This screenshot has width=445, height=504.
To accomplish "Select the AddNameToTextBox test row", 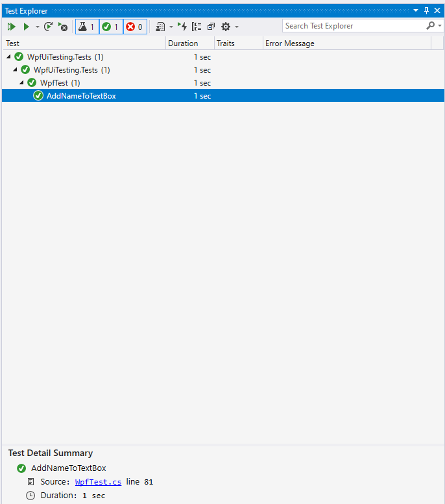I will point(222,96).
